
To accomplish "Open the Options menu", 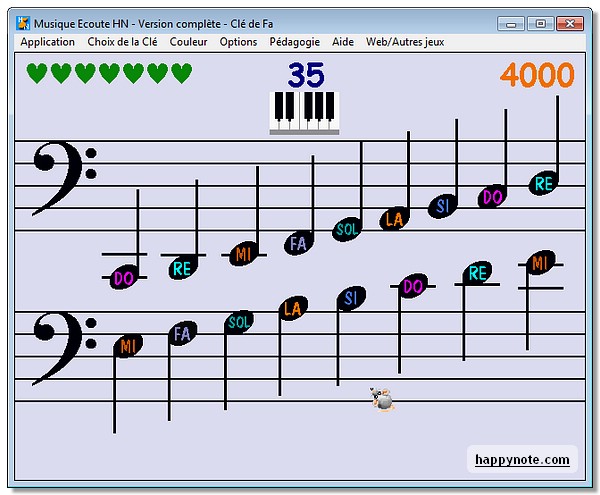I will [238, 42].
